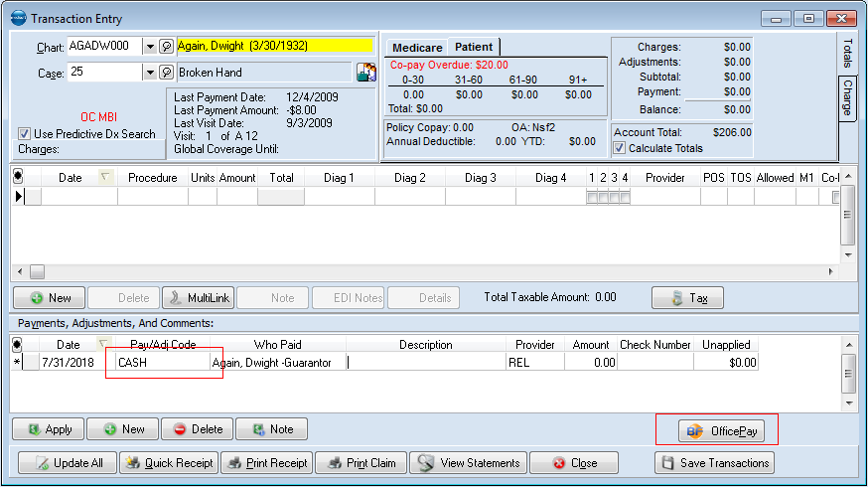
Task: Toggle diagnosis pointer 4 checkbox
Action: click(625, 197)
